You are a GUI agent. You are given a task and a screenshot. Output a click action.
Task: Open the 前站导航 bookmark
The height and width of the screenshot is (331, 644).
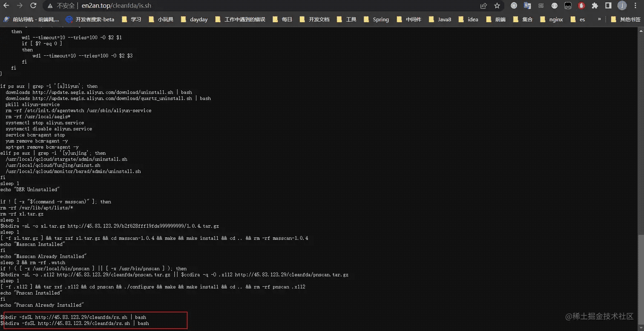point(31,19)
